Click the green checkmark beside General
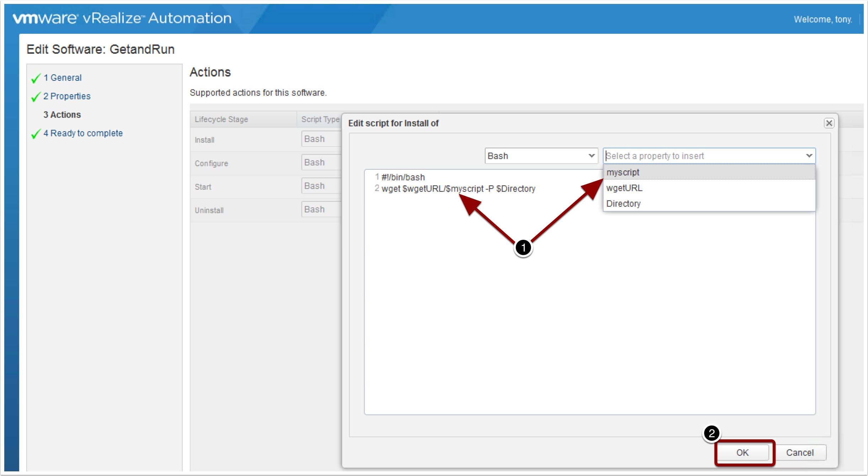This screenshot has height=476, width=868. pyautogui.click(x=36, y=78)
